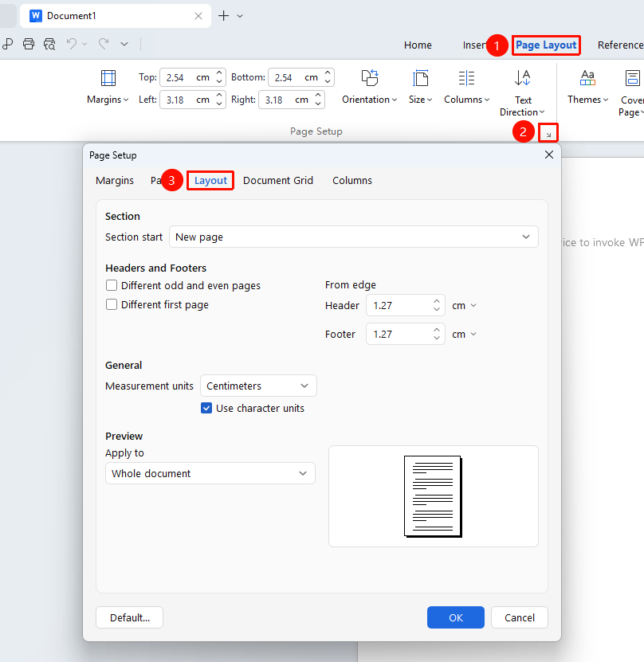Click the Print icon in quick access toolbar
The width and height of the screenshot is (644, 662).
pos(29,44)
